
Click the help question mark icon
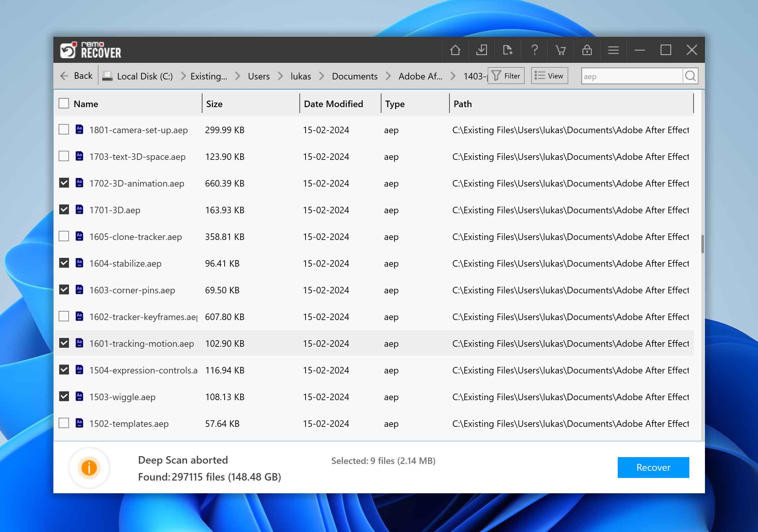pos(534,50)
